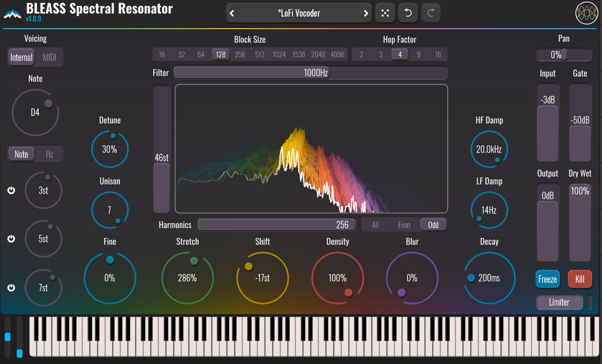Set Block Size to 512
The image size is (602, 364).
point(260,54)
